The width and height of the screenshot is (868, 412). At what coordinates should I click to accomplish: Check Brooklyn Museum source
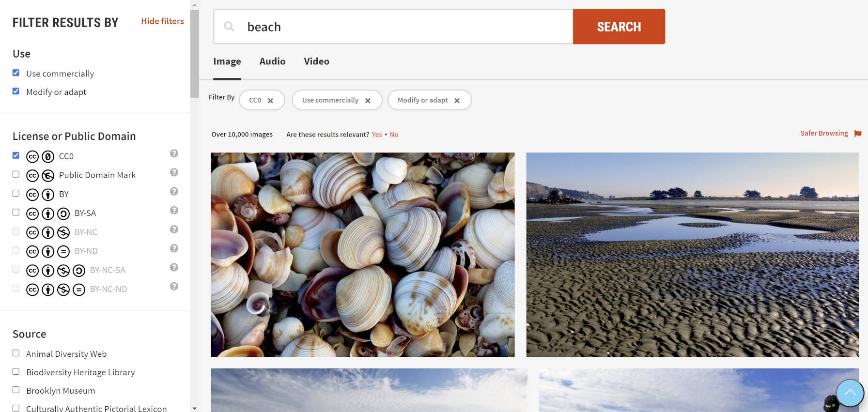(16, 390)
